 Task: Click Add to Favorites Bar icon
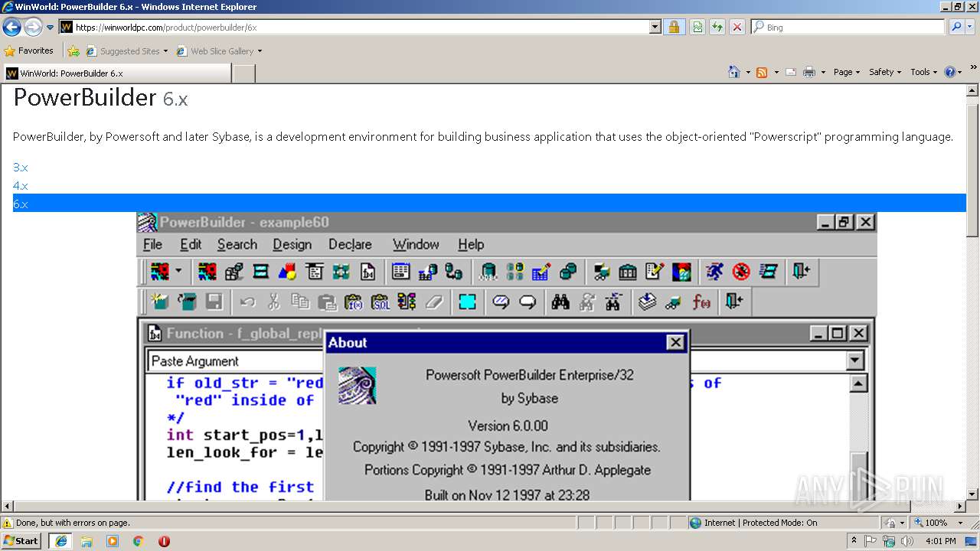pyautogui.click(x=73, y=51)
